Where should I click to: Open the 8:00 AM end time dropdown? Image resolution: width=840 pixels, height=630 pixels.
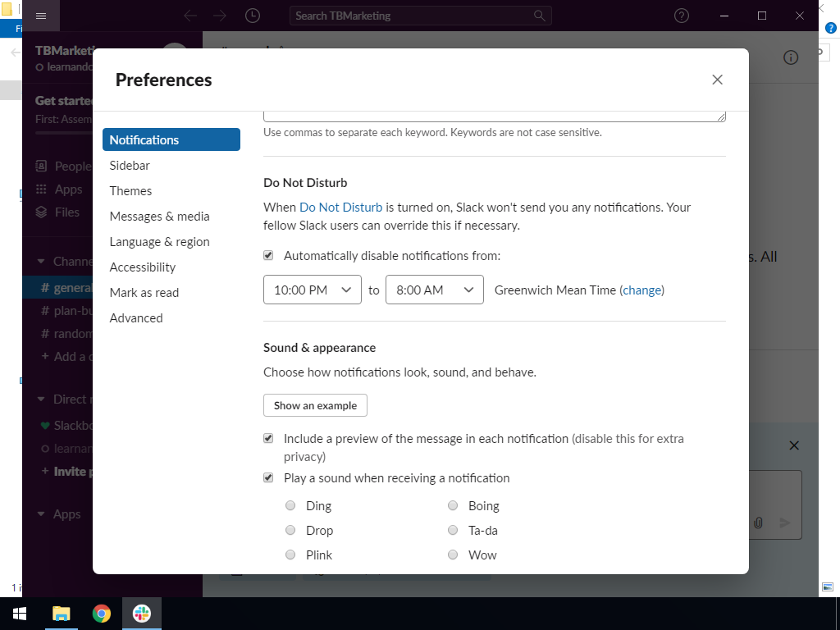tap(434, 290)
